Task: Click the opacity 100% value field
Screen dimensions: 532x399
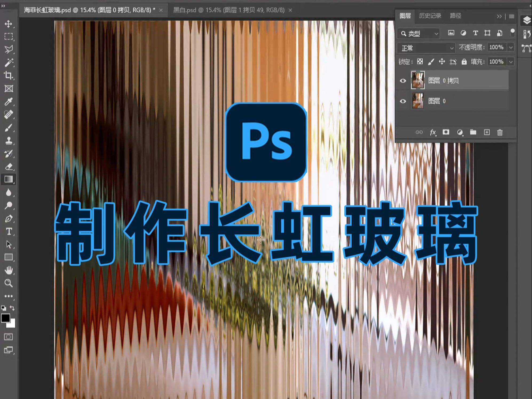Action: point(497,47)
